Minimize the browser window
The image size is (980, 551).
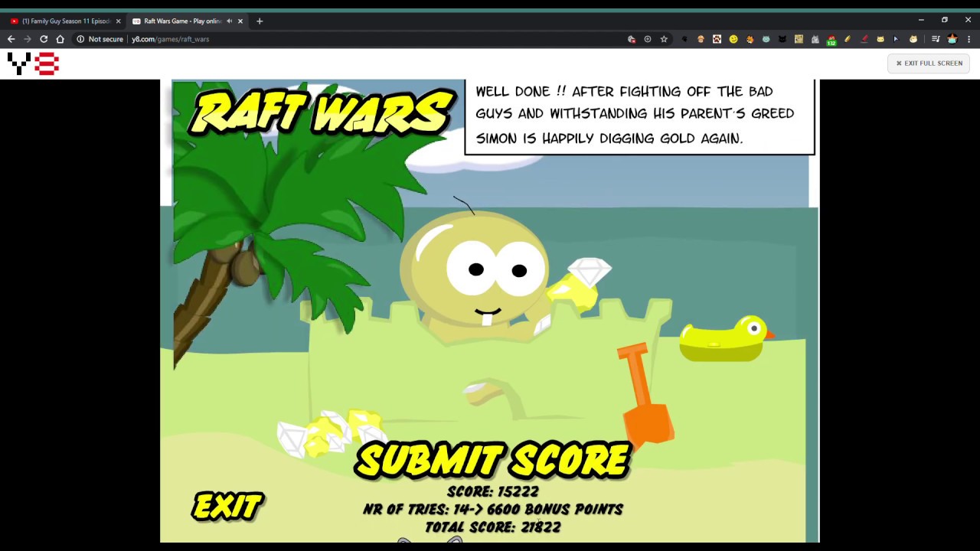921,20
